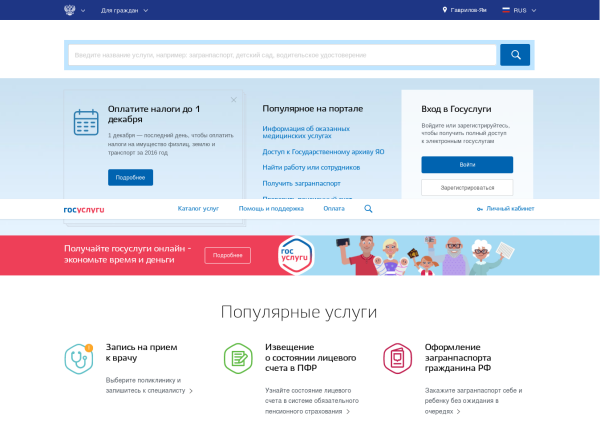Expand the arrow beside the coat of arms
This screenshot has height=434, width=600.
83,11
